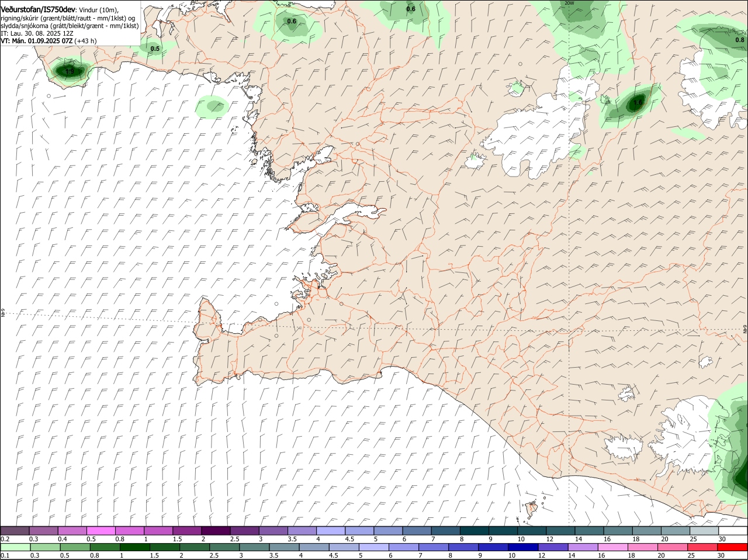Click the 1.6 precipitation value on the map
The height and width of the screenshot is (560, 748).
click(x=638, y=102)
